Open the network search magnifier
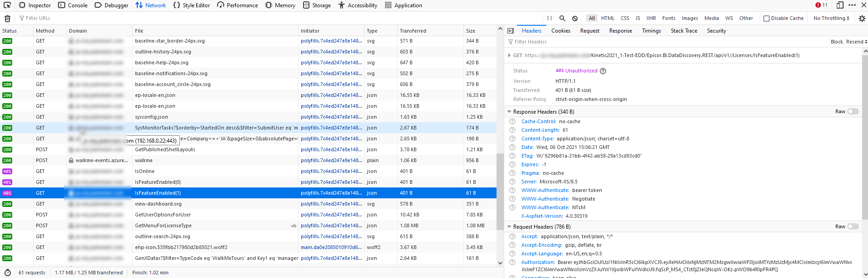The image size is (868, 278). (x=562, y=19)
